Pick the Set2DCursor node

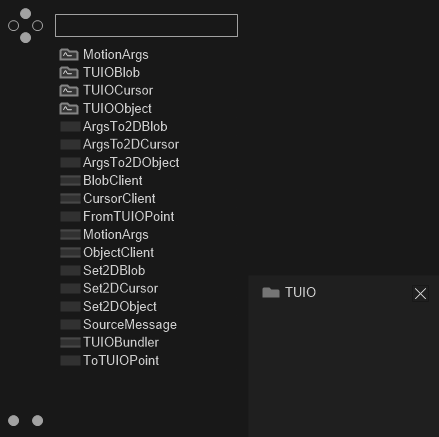(x=120, y=289)
